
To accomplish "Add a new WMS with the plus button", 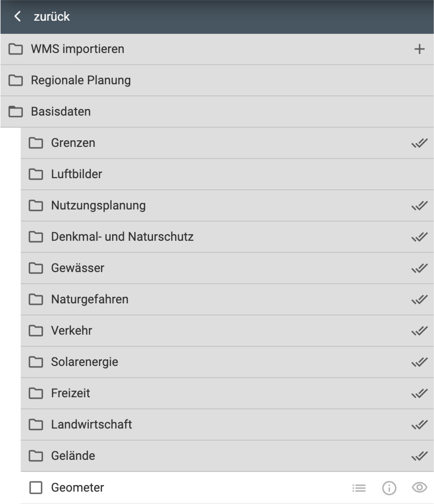I will (419, 49).
